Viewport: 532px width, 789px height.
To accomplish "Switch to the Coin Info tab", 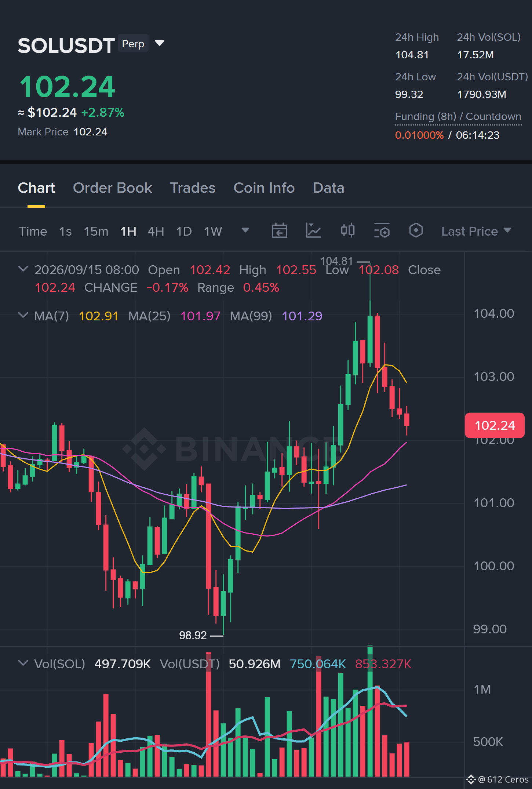I will pos(264,188).
